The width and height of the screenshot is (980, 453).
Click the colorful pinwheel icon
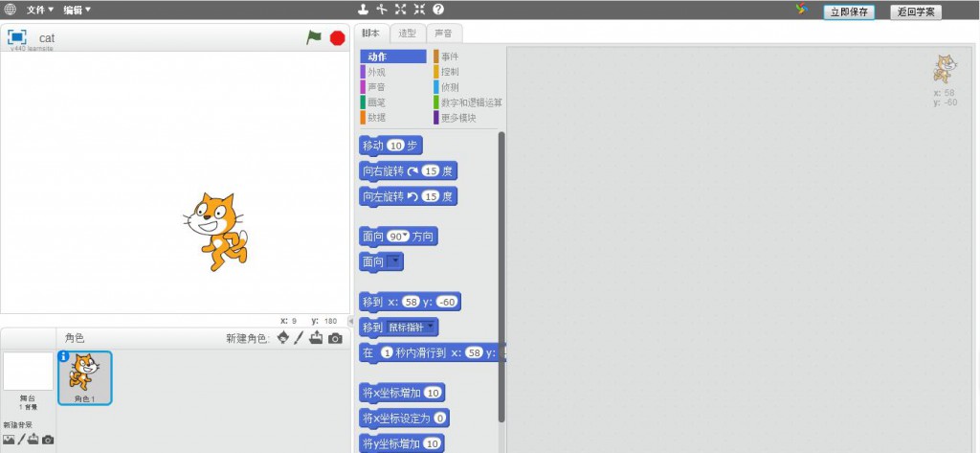[802, 10]
